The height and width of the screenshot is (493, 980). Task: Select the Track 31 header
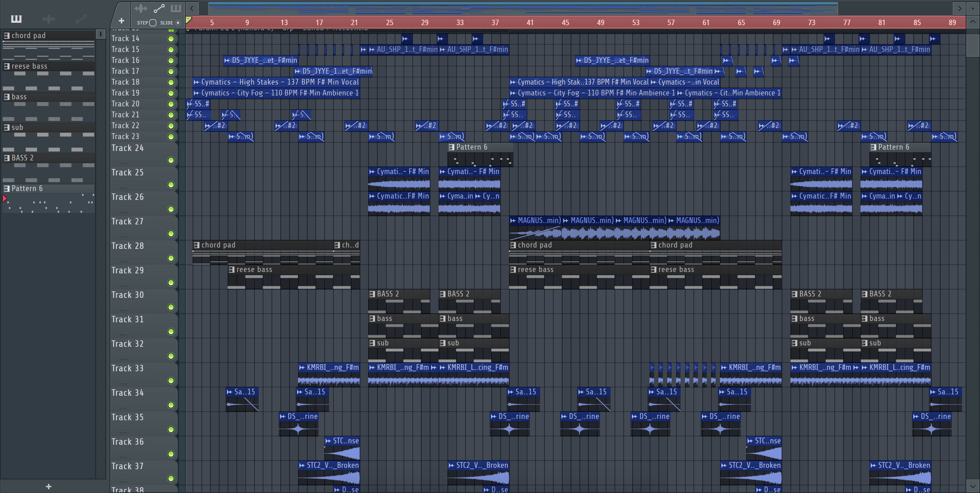click(x=144, y=325)
